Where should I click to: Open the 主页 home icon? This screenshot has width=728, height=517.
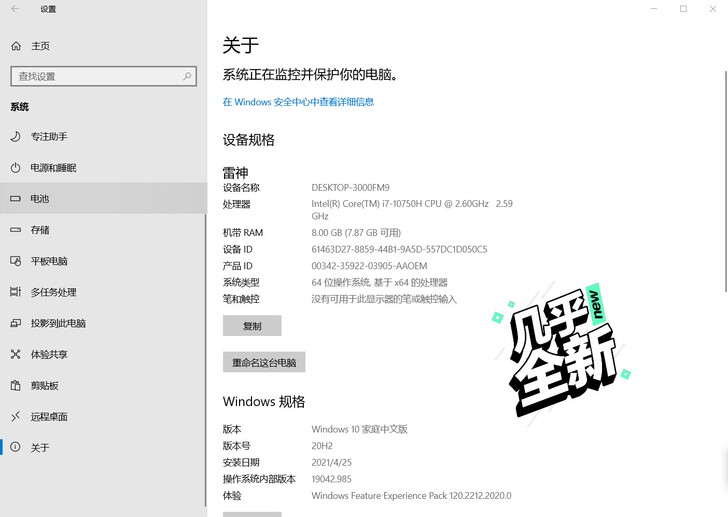(x=16, y=46)
